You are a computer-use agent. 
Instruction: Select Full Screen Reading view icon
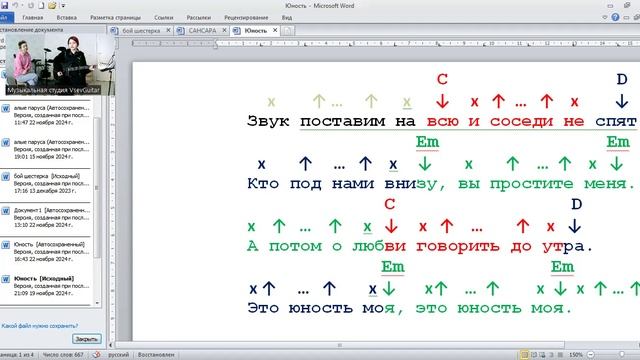click(x=534, y=355)
